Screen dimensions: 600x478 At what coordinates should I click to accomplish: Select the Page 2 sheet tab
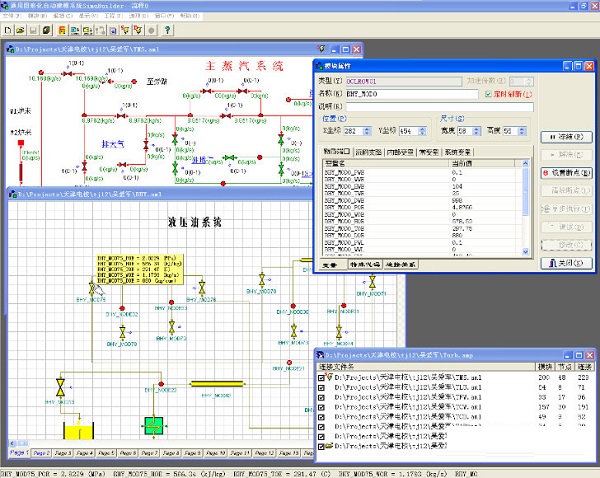(41, 453)
